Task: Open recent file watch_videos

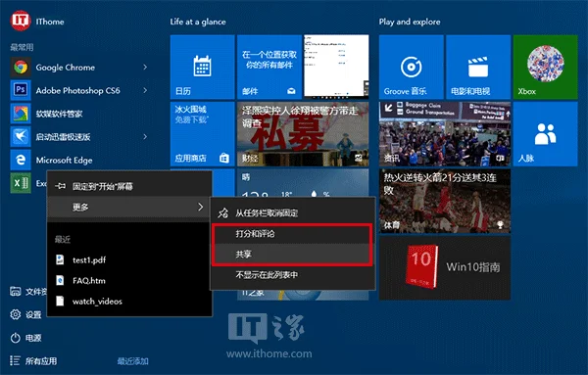Action: (x=129, y=301)
